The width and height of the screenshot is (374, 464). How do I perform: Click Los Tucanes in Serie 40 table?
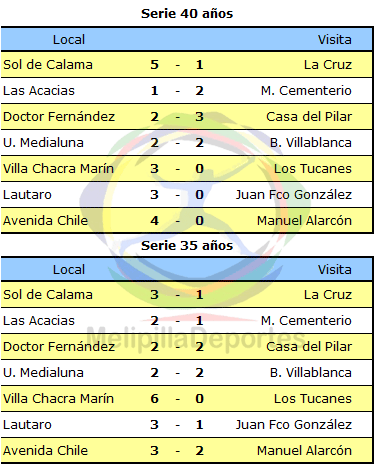313,169
